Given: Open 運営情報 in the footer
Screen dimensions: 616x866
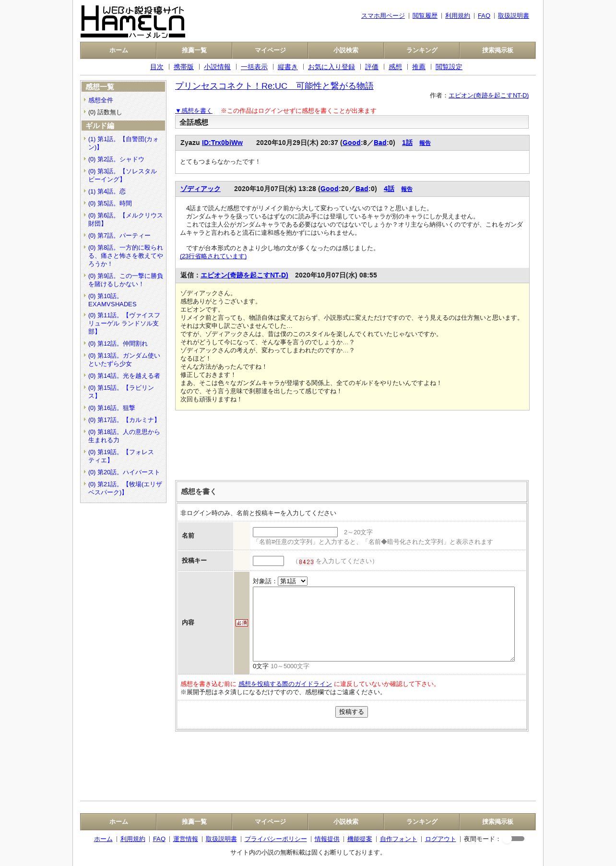Looking at the screenshot, I should (186, 839).
